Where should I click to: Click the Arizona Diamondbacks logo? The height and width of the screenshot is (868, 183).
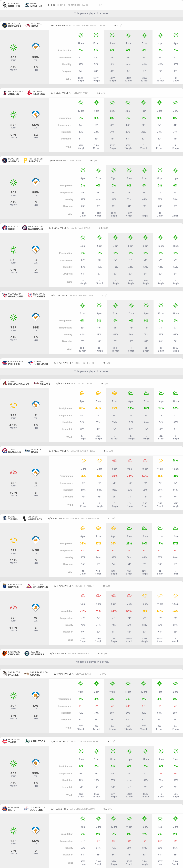(5, 383)
